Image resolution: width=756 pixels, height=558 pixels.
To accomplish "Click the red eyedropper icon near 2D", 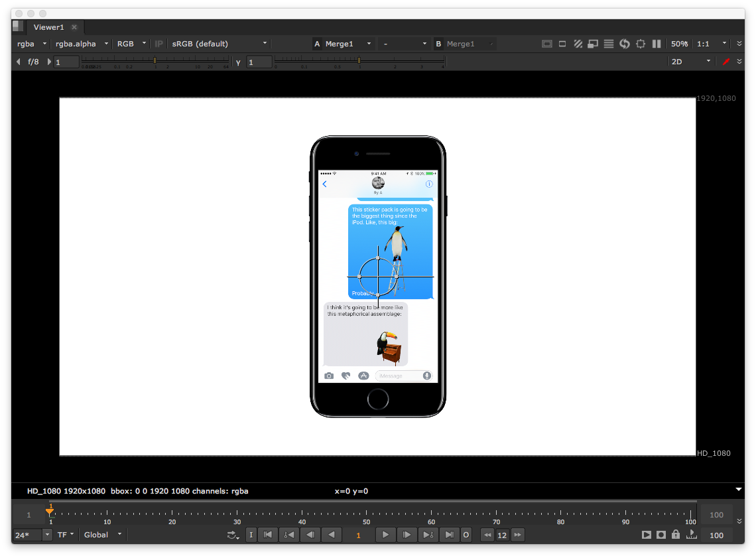I will pos(726,62).
